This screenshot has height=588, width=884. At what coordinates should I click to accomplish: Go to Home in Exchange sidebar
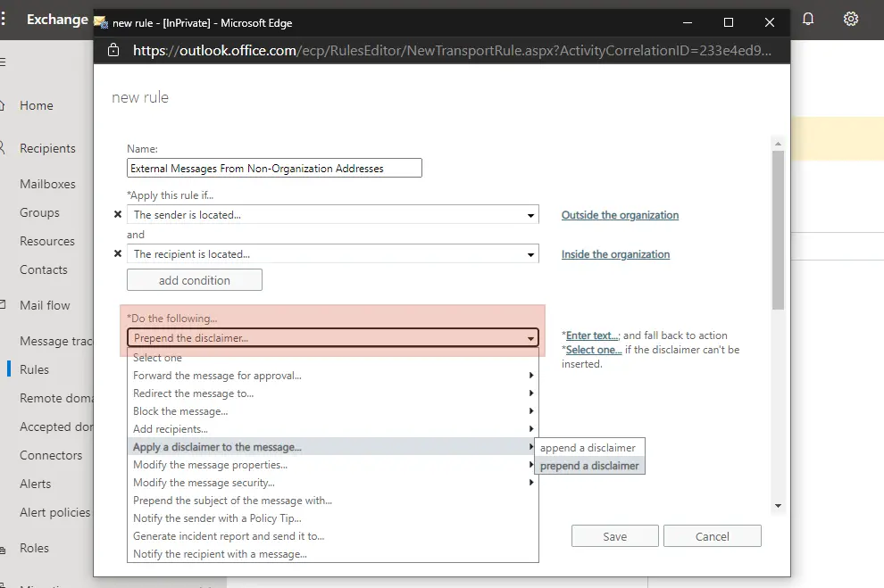click(37, 105)
